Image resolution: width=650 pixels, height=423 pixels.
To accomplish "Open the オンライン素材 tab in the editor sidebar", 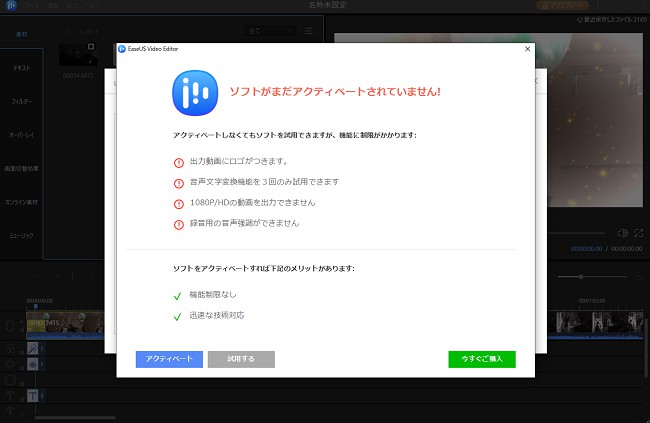I will pyautogui.click(x=22, y=202).
